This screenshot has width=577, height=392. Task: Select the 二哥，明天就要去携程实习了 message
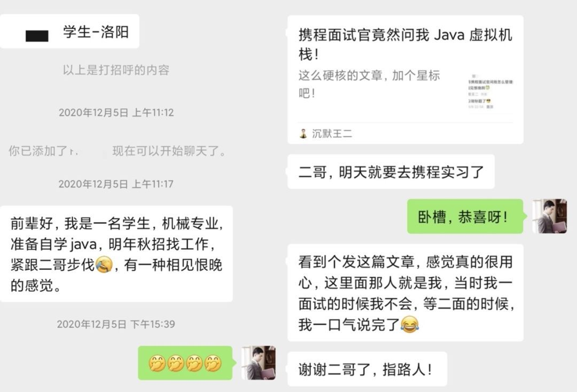click(x=391, y=172)
